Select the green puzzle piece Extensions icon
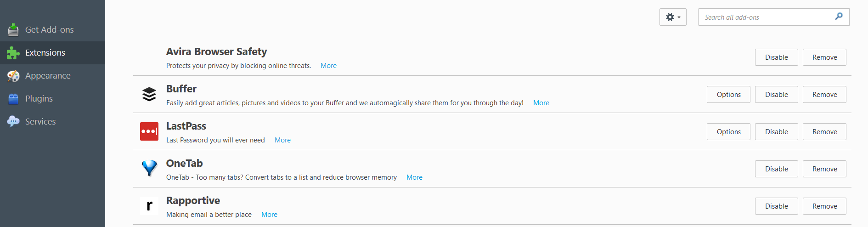This screenshot has width=868, height=227. 13,53
